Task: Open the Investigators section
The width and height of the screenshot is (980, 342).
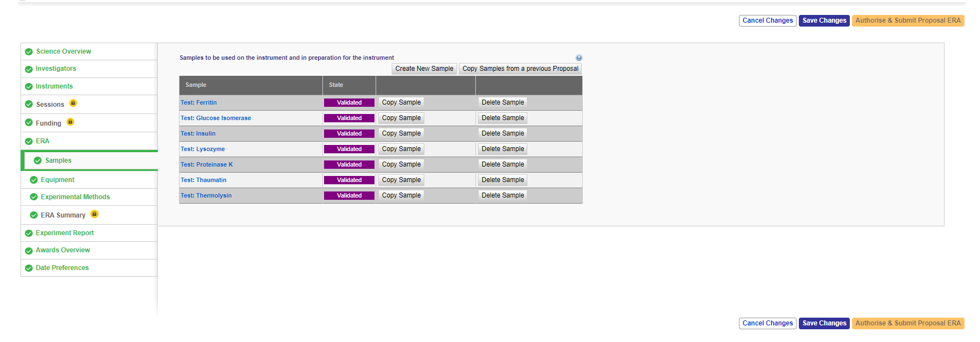Action: coord(56,69)
